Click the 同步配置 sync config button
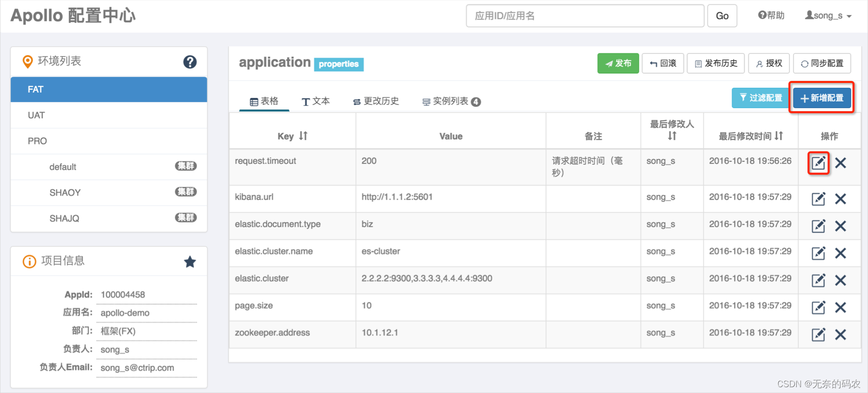The height and width of the screenshot is (393, 868). click(x=822, y=63)
